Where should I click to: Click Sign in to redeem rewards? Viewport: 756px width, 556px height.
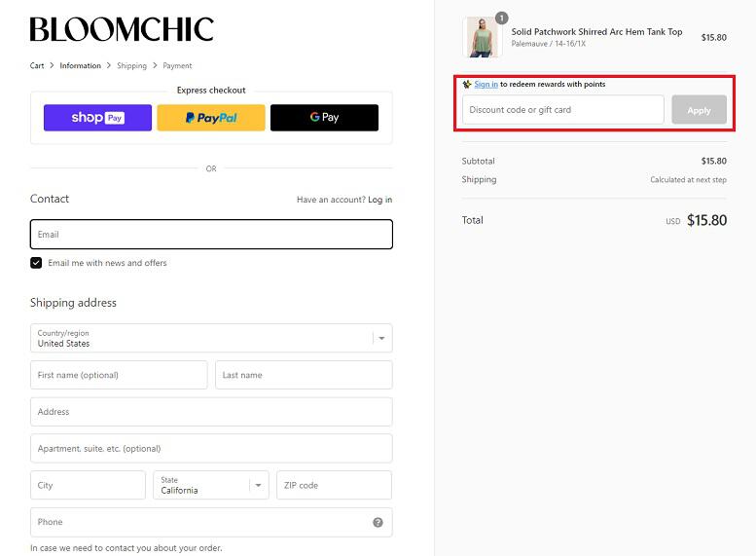(486, 84)
